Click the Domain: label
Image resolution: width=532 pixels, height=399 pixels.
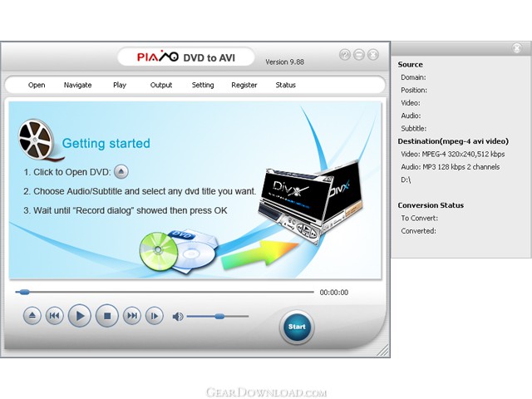point(413,77)
